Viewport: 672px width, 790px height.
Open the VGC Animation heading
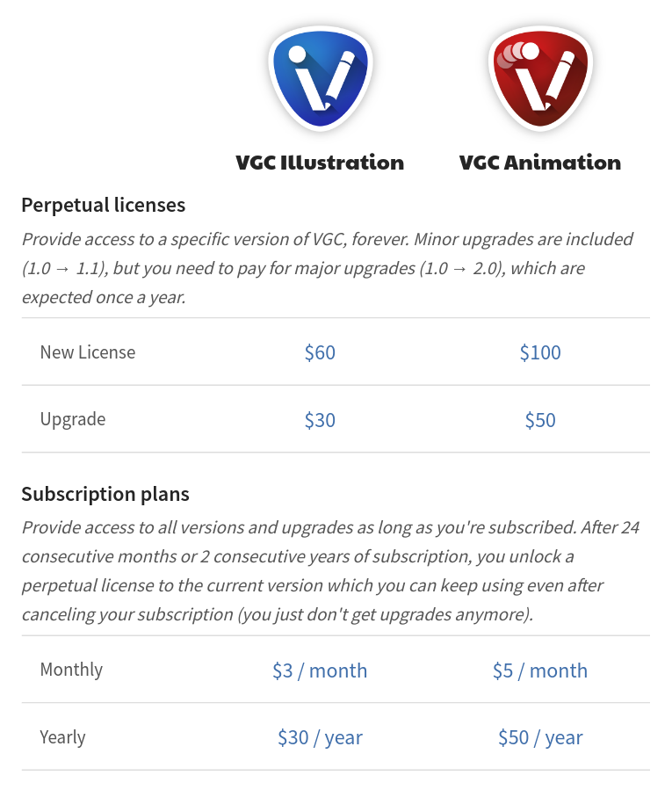(x=540, y=163)
